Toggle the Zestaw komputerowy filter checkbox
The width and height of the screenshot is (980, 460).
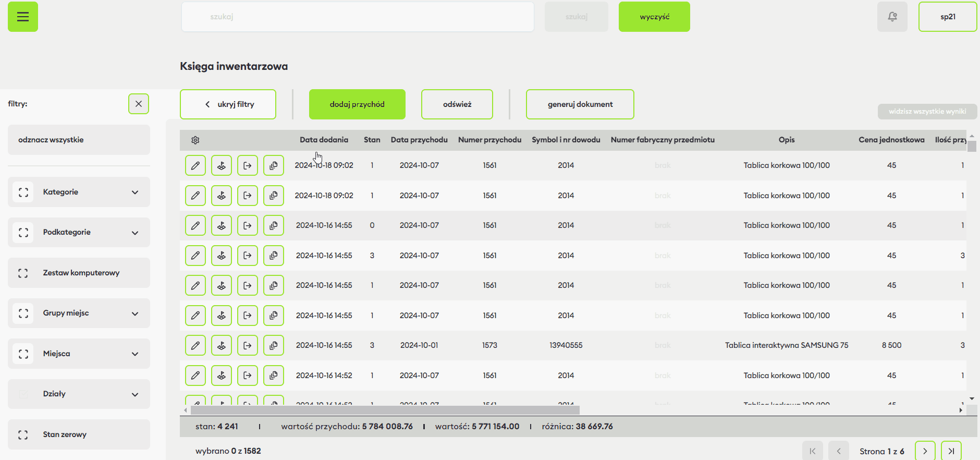pyautogui.click(x=23, y=273)
